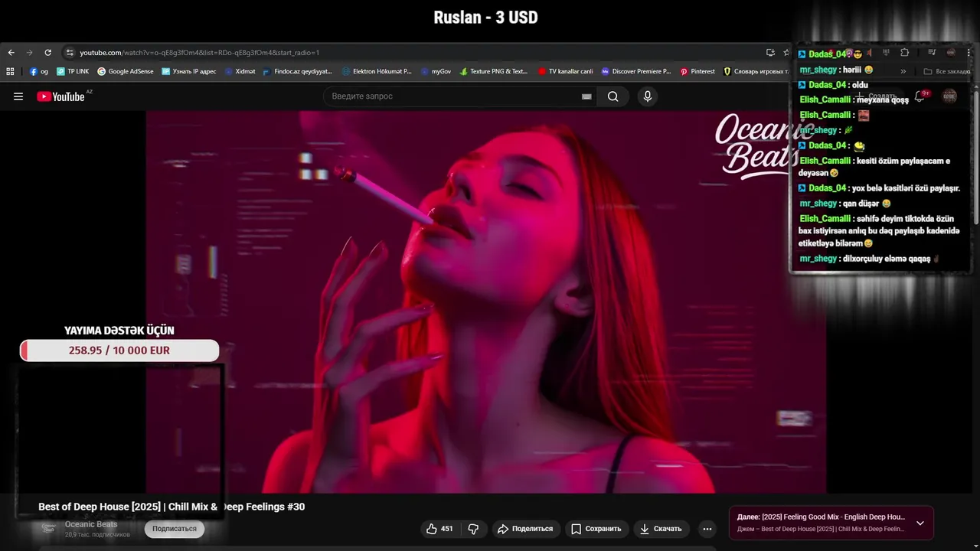Save the video with Сохранить
The width and height of the screenshot is (980, 551).
coord(596,529)
